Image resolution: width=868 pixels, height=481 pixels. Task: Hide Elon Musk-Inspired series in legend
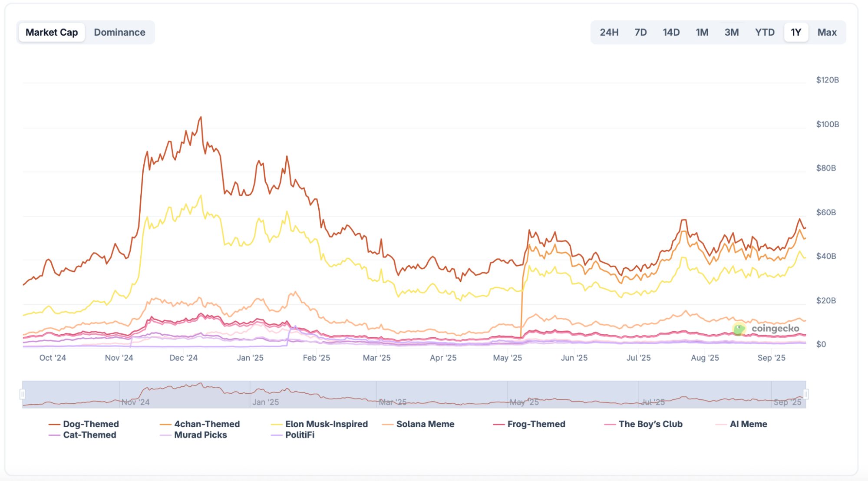point(326,424)
